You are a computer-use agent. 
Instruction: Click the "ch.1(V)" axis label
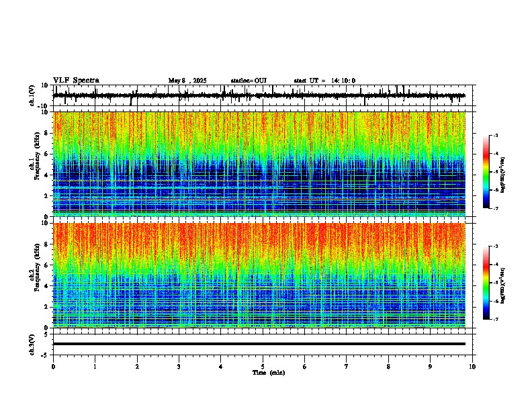coord(32,95)
